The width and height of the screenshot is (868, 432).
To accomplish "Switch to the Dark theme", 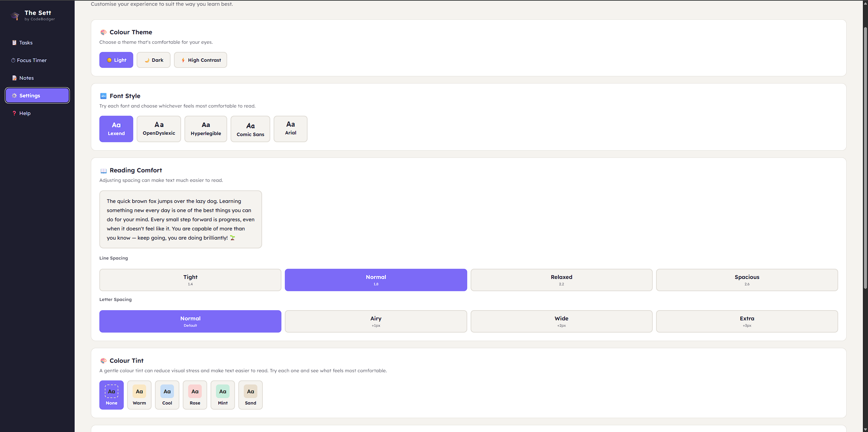I will click(154, 60).
